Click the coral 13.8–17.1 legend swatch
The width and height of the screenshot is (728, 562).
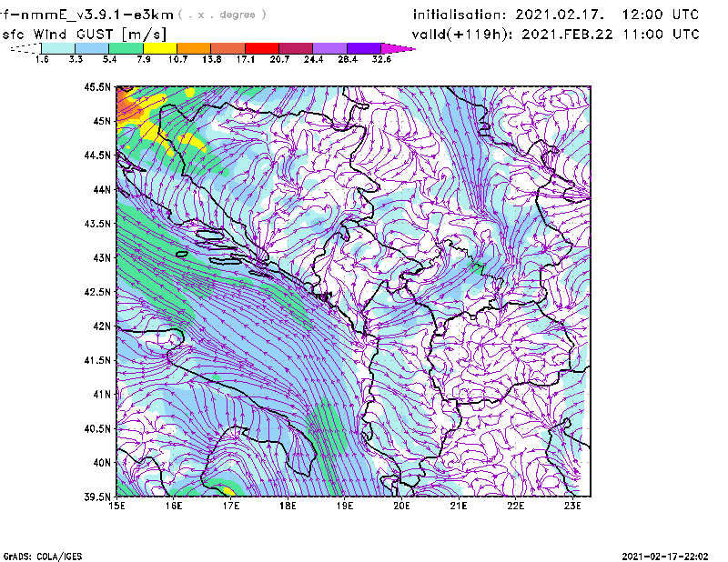(x=228, y=48)
